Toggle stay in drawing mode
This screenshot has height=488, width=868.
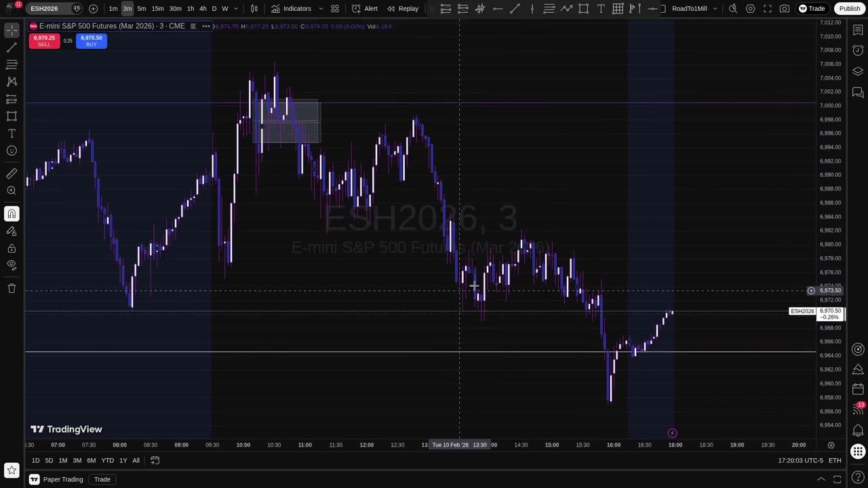pyautogui.click(x=12, y=231)
